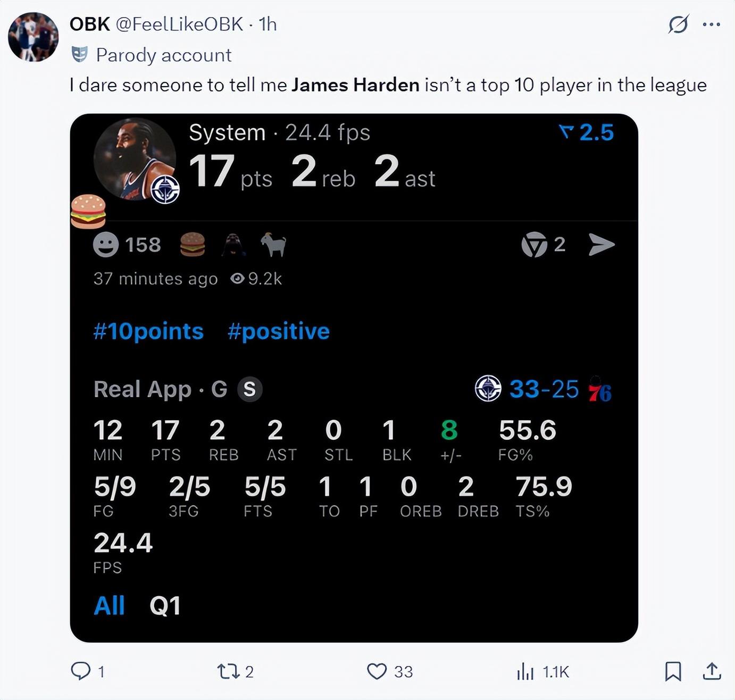Click the #positive hashtag
Image resolution: width=735 pixels, height=700 pixels.
(x=279, y=331)
